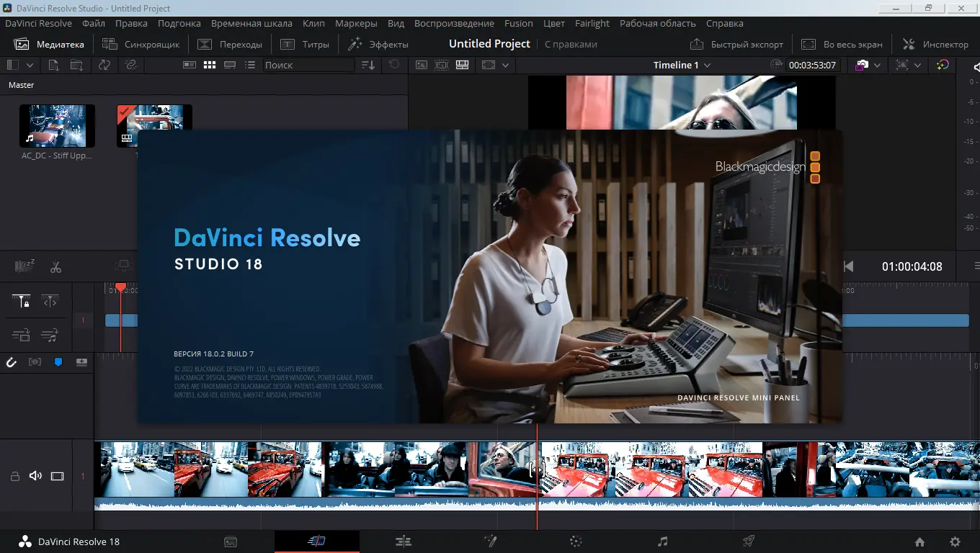Open the Fairlight audio page icon
980x553 pixels.
(662, 541)
